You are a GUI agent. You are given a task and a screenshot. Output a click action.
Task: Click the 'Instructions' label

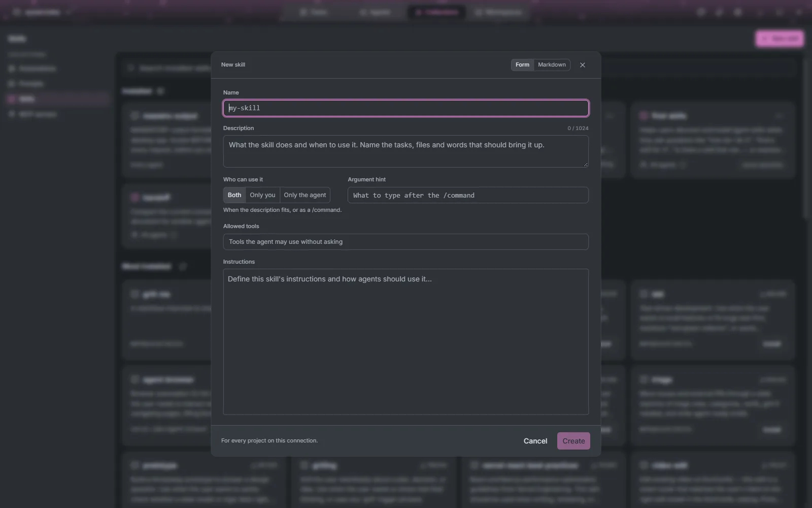tap(239, 262)
